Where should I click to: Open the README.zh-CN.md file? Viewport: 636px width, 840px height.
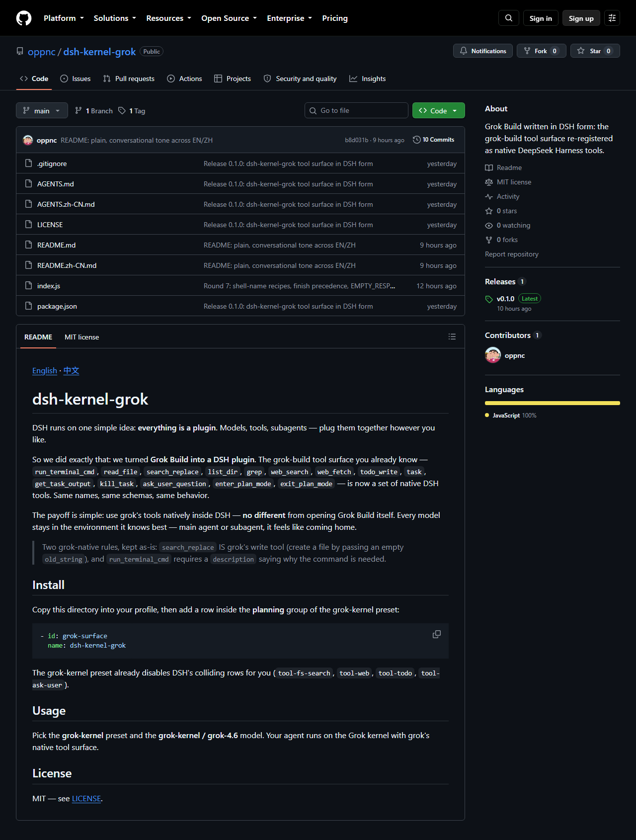click(67, 265)
